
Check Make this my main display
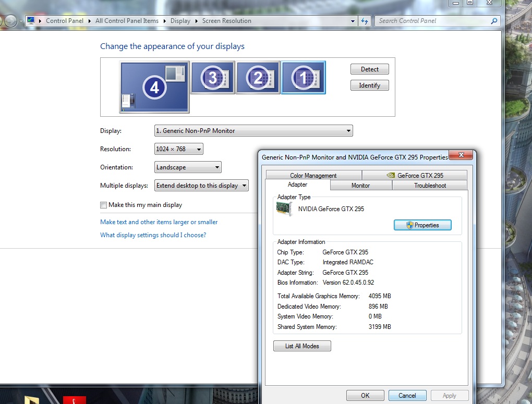coord(103,205)
